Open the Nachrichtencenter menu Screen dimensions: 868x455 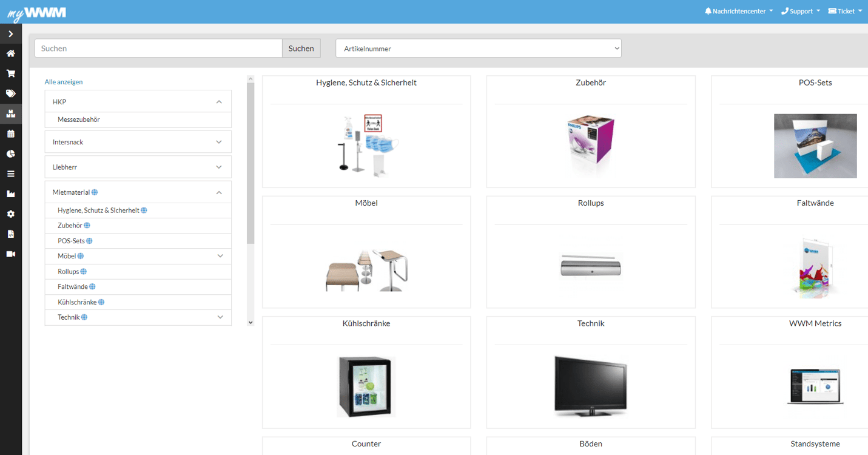point(738,10)
